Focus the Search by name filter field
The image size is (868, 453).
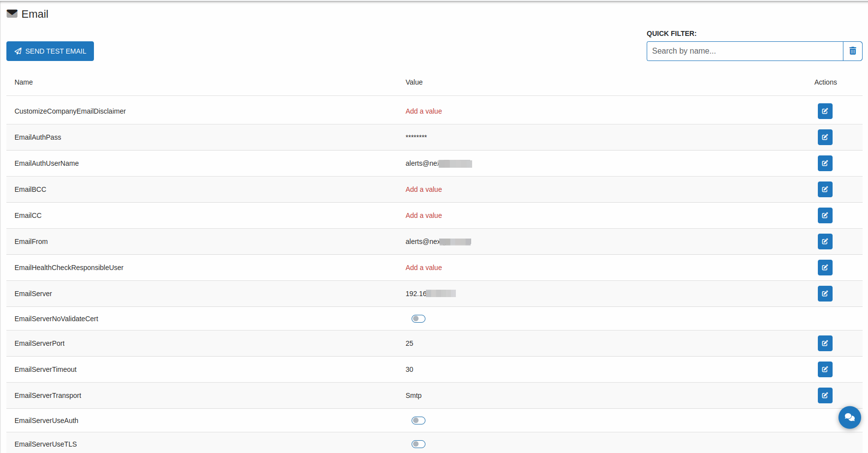(745, 51)
